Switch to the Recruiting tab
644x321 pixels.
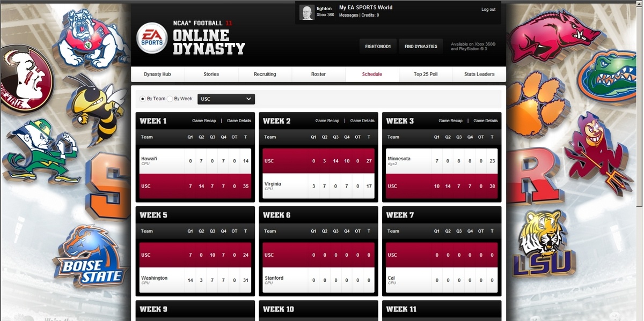coord(265,74)
